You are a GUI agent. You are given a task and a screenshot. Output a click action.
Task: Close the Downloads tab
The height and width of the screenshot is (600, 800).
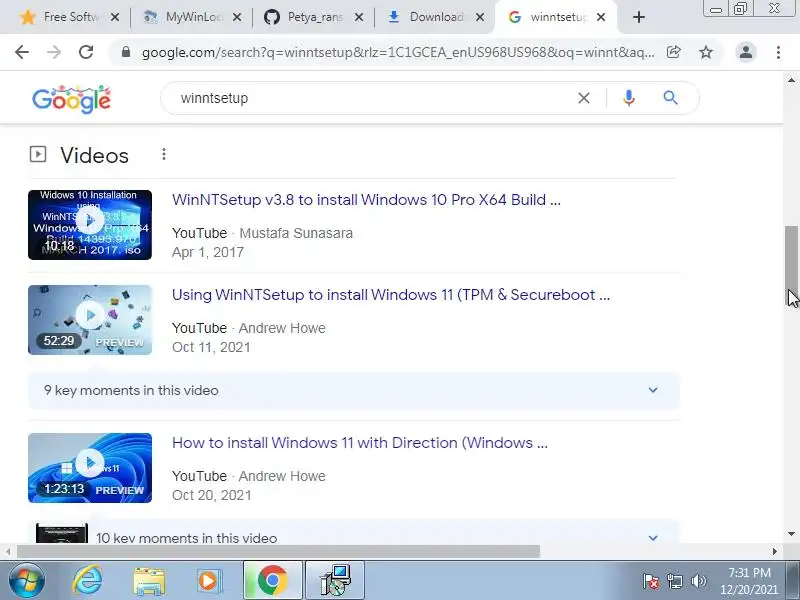tap(480, 17)
